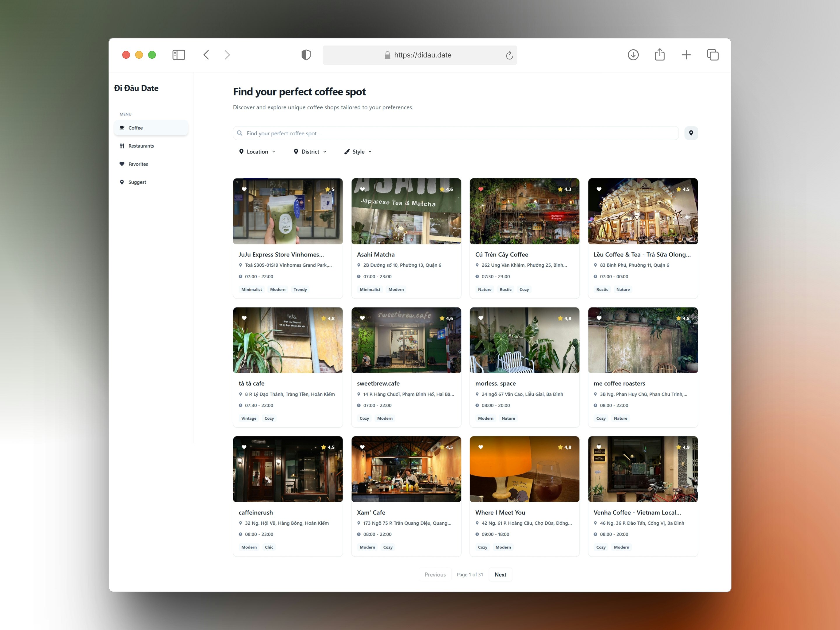Click morless. space address text

tap(522, 394)
